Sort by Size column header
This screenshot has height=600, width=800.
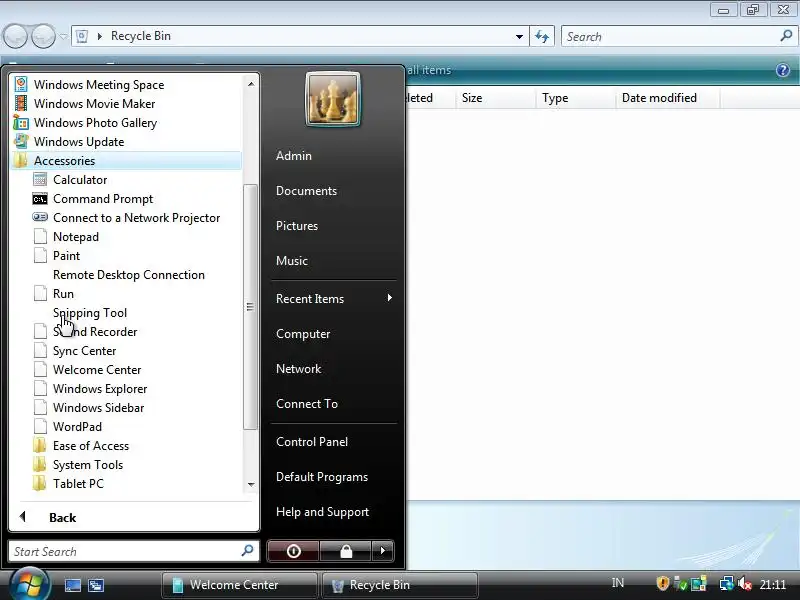494,97
